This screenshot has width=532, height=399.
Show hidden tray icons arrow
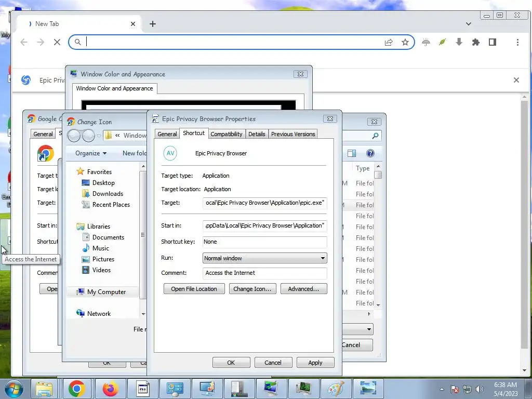[x=442, y=389]
